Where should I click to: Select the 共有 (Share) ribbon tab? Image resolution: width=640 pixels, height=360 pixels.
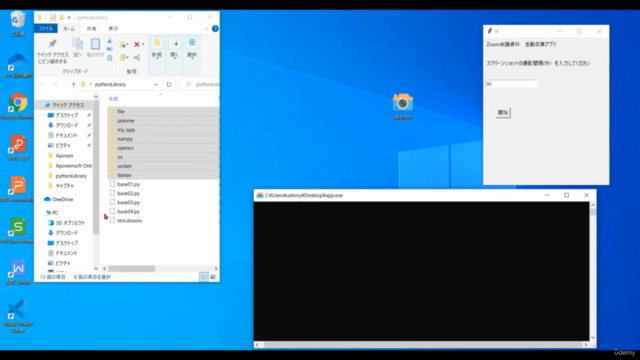(x=91, y=29)
